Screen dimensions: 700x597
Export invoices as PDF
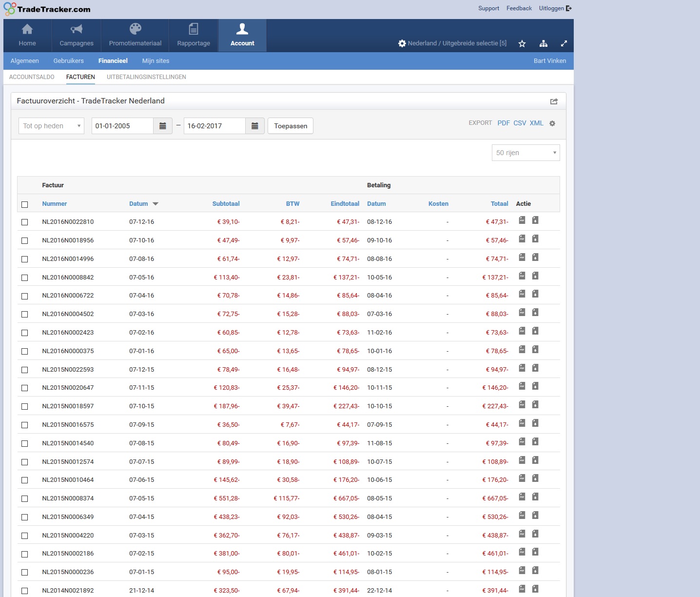(504, 123)
